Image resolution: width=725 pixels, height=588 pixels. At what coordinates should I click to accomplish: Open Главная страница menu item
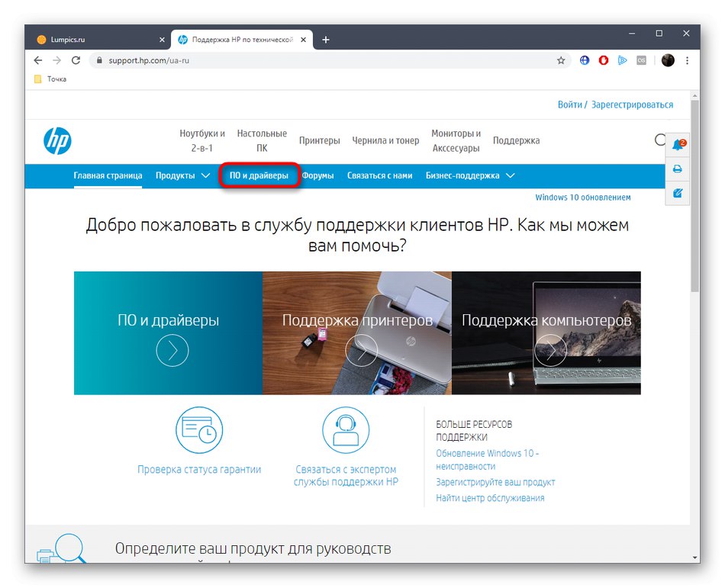108,175
